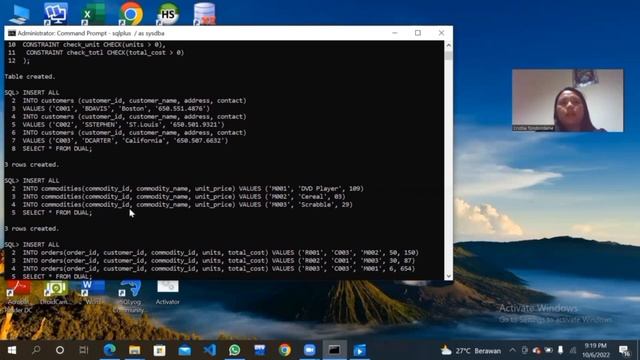Maximize the Command Prompt window
This screenshot has width=640, height=360.
click(x=418, y=33)
